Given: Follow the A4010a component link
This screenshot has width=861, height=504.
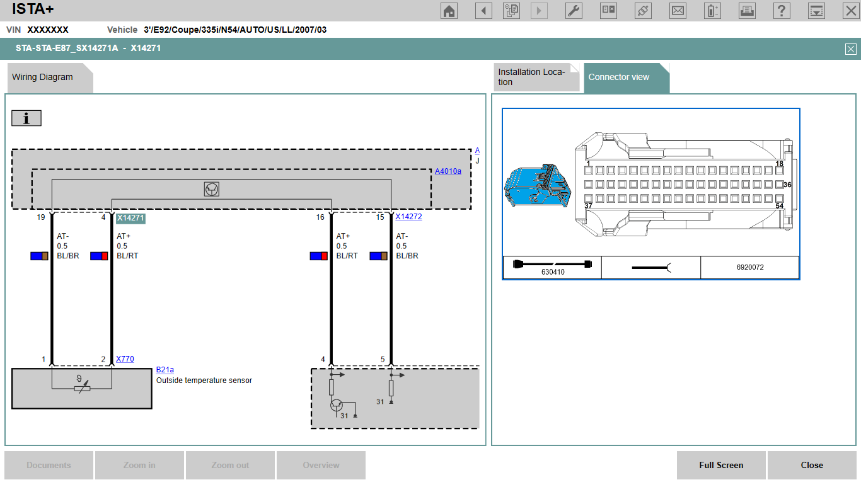Looking at the screenshot, I should 448,171.
